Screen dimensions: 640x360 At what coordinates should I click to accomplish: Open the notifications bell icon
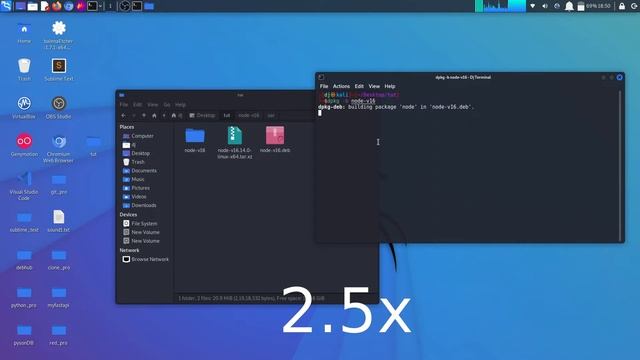tap(569, 6)
